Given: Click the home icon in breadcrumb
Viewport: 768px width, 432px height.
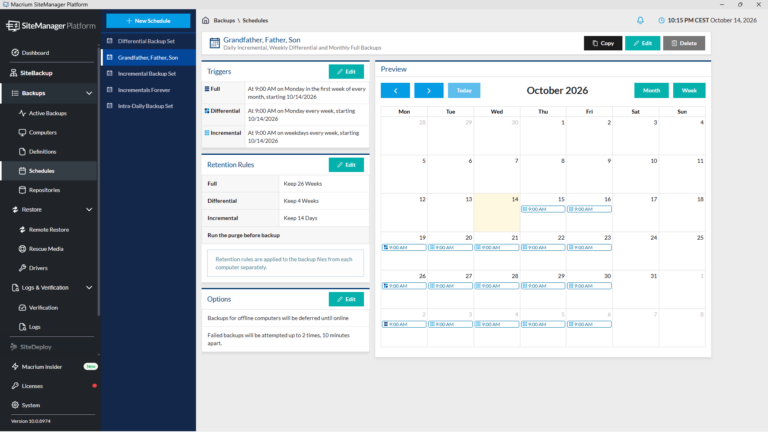Looking at the screenshot, I should click(x=206, y=21).
